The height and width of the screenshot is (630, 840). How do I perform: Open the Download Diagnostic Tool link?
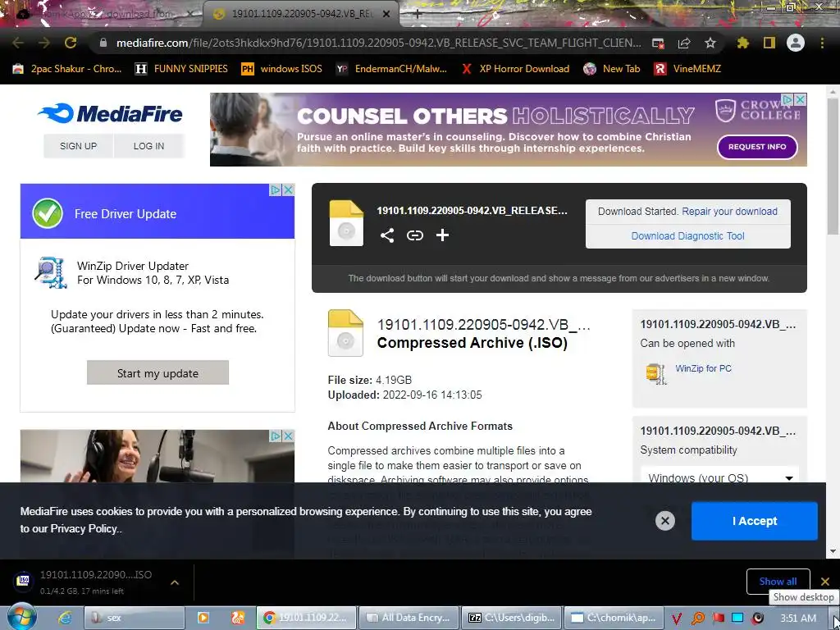pos(688,235)
